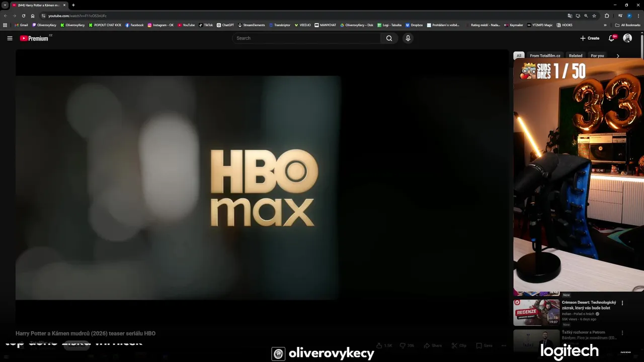Viewport: 644px width, 362px height.
Task: Go back in browser history
Action: 6,16
